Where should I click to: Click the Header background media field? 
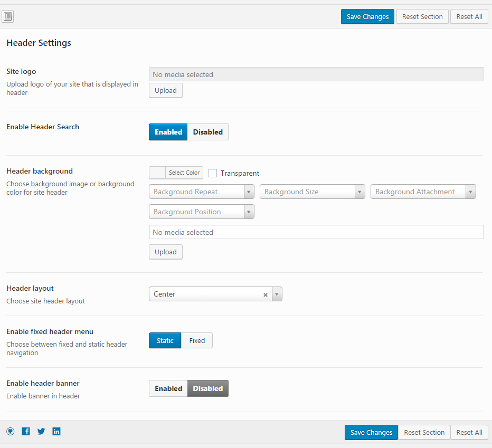tap(316, 232)
